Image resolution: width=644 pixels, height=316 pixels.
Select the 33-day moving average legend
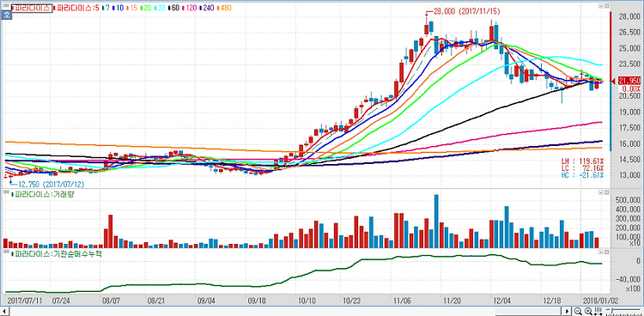click(x=160, y=8)
